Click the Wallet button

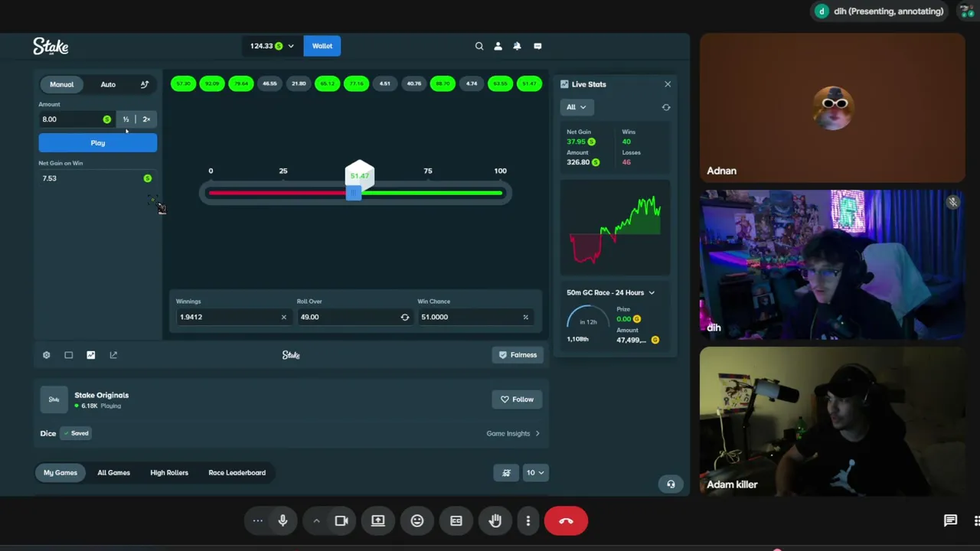coord(322,46)
